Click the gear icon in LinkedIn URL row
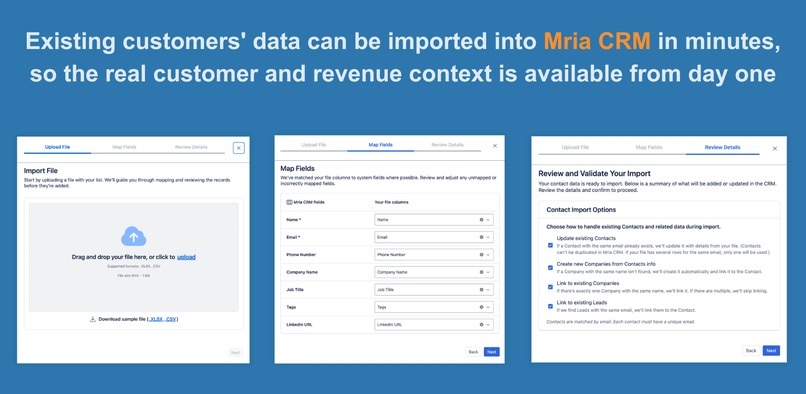 [x=482, y=325]
